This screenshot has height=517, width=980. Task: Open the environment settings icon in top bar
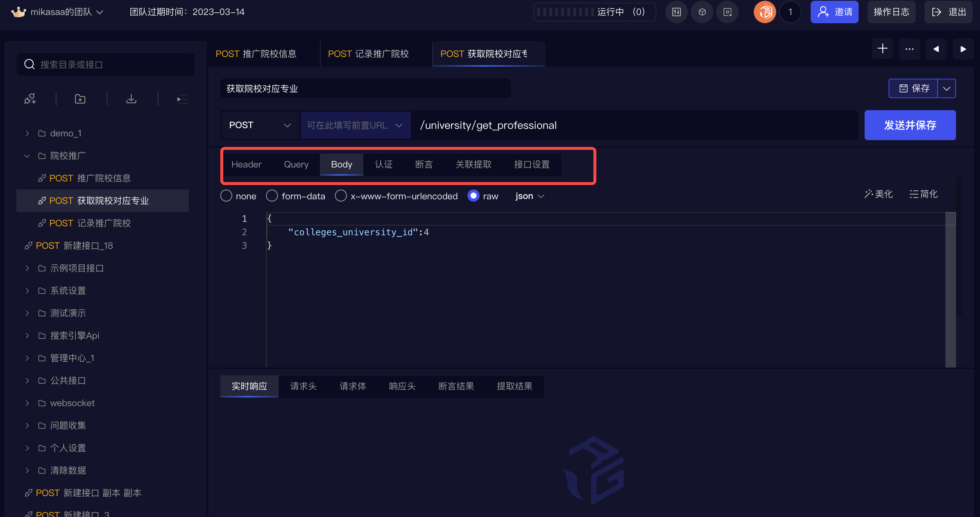tap(677, 12)
